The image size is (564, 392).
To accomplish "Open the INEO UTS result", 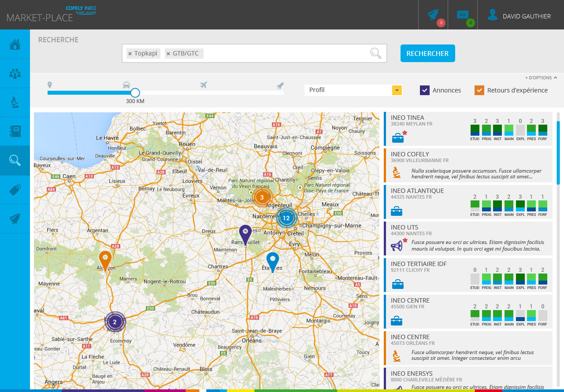I will (468, 238).
